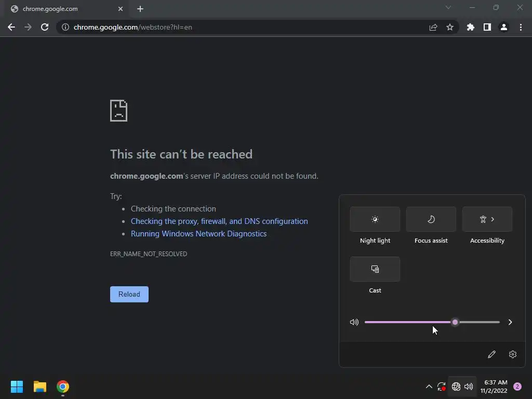Open Checking the proxy, firewall, and DNS link
Viewport: 532px width, 399px height.
click(x=219, y=221)
